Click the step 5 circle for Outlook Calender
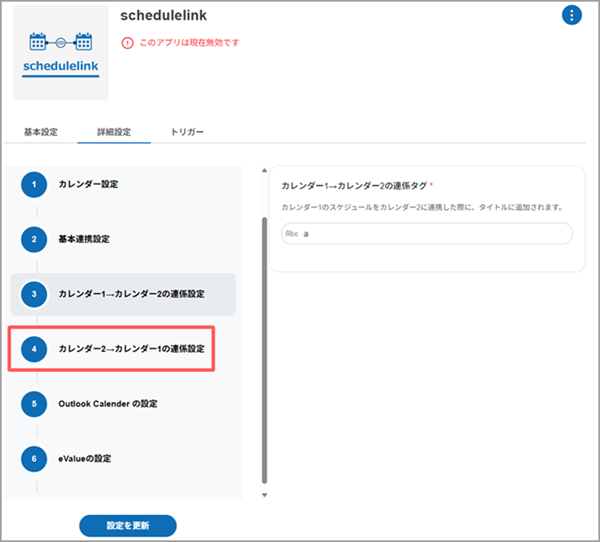600x542 pixels. pyautogui.click(x=34, y=404)
